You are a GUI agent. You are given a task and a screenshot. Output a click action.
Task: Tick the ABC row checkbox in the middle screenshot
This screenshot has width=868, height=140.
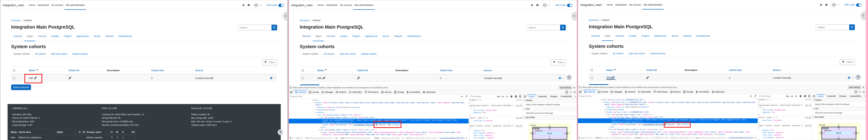click(x=303, y=78)
